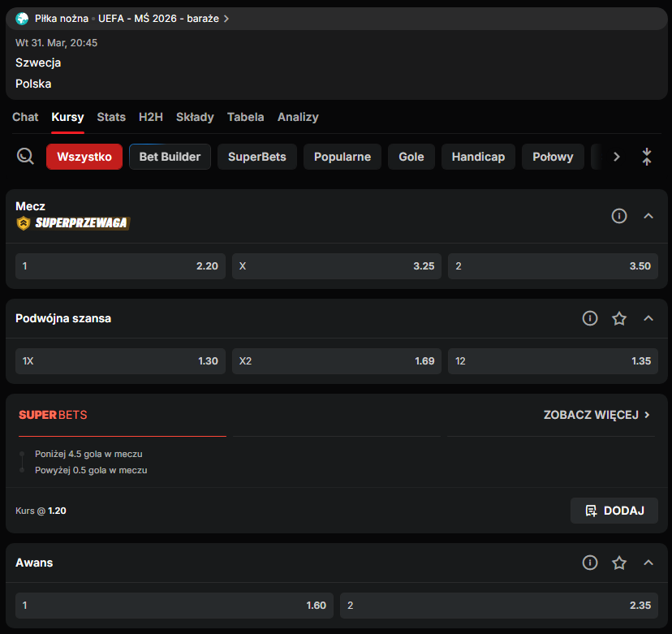Click the collapse-all markets icon

(x=647, y=157)
